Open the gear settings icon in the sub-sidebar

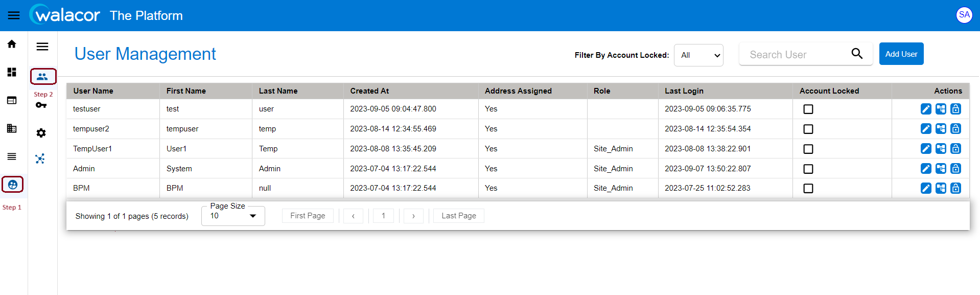(41, 133)
